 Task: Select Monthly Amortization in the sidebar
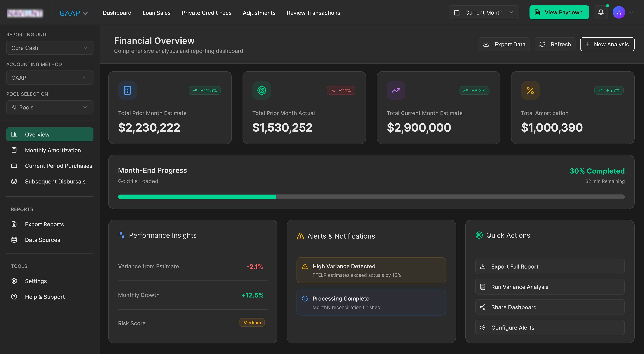(x=53, y=150)
